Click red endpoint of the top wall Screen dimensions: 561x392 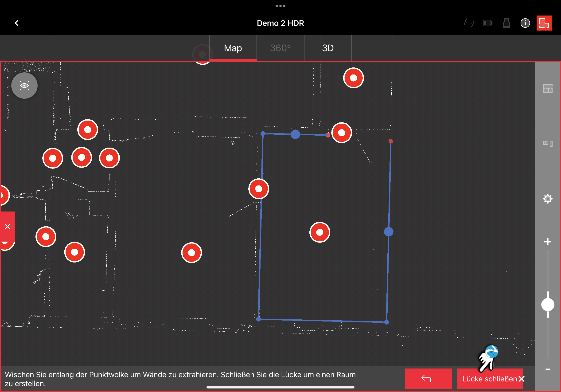click(328, 135)
